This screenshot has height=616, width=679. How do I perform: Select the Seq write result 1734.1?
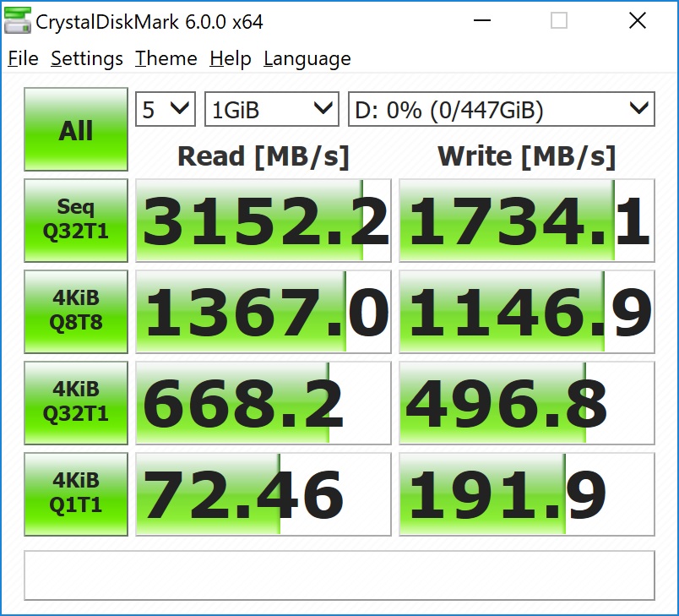coord(527,221)
